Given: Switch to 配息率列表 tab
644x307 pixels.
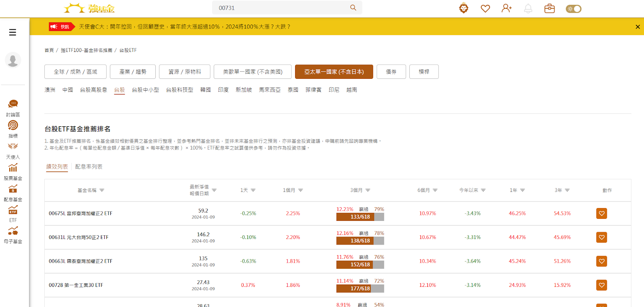Looking at the screenshot, I should 89,167.
